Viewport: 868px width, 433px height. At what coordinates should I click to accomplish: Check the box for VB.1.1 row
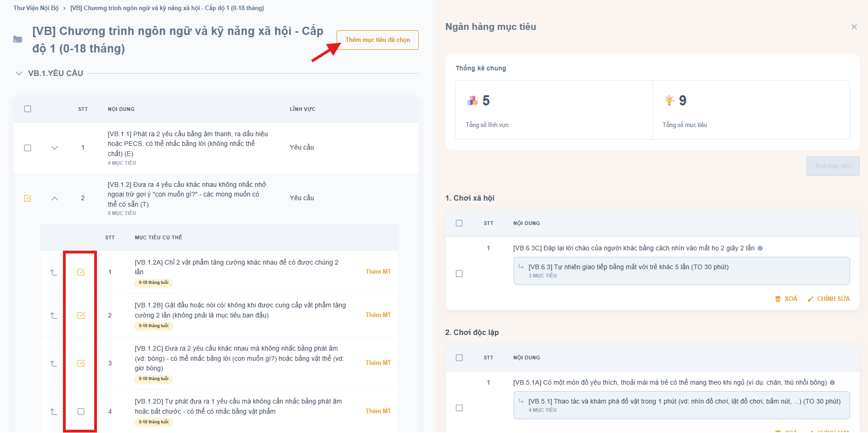tap(28, 148)
